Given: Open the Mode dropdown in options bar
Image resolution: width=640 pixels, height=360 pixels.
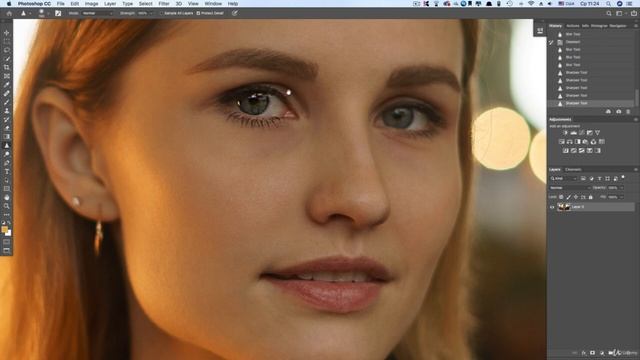Looking at the screenshot, I should pos(97,13).
